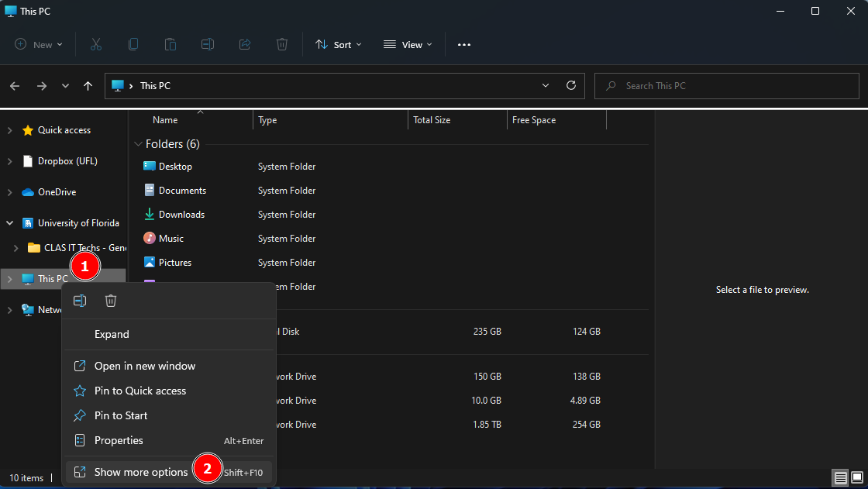Viewport: 868px width, 489px height.
Task: Sort by Name column header
Action: tap(165, 120)
